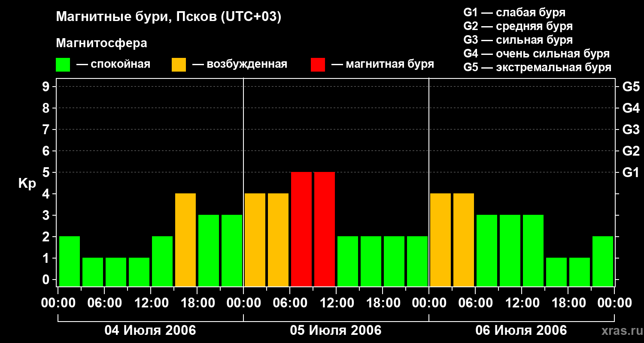Click 'G1 — слабая буря' legend line

coord(514,12)
